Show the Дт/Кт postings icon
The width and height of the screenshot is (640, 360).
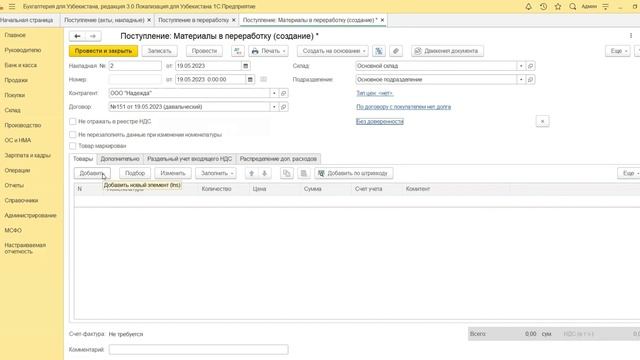238,51
